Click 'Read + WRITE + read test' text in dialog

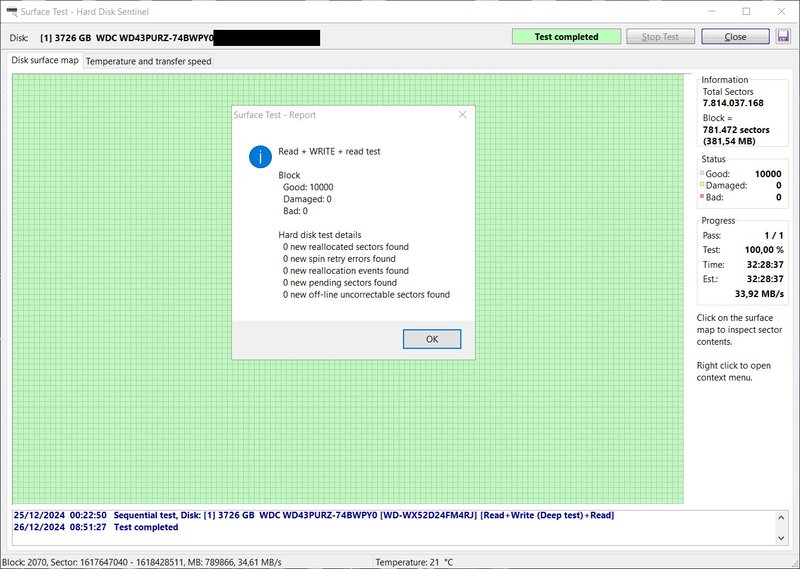pos(329,152)
